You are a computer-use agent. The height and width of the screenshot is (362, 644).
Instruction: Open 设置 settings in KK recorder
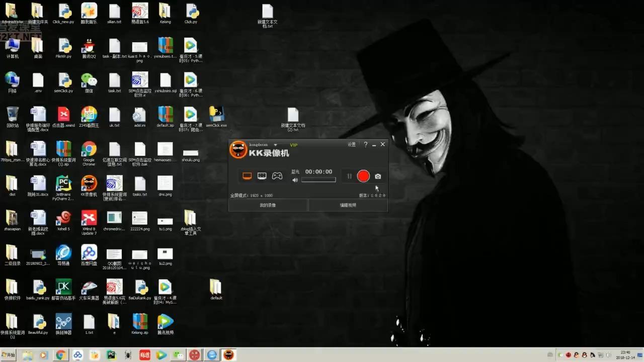(x=352, y=144)
